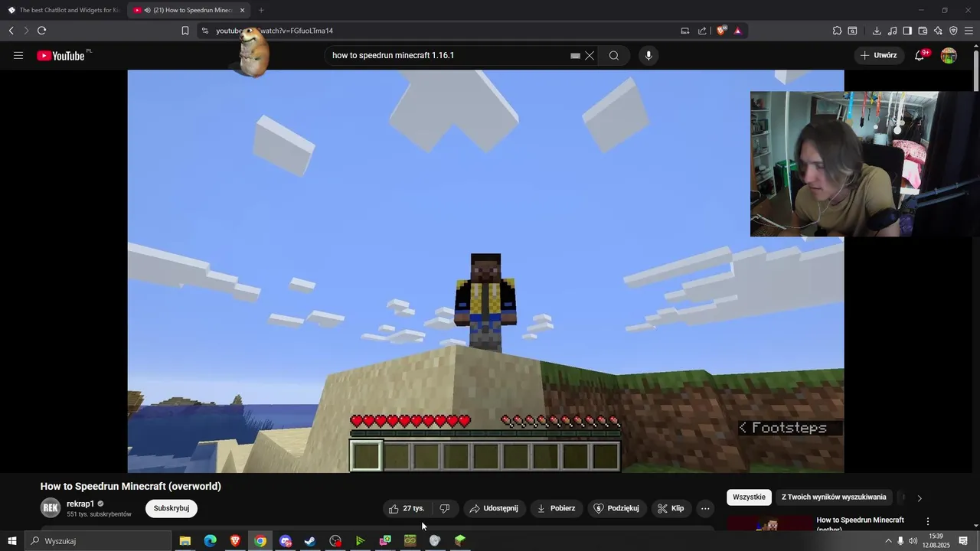Open the toolbar search-tabs window icon
This screenshot has width=980, height=551.
pyautogui.click(x=853, y=31)
